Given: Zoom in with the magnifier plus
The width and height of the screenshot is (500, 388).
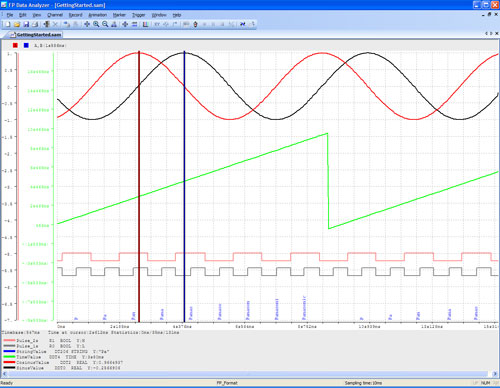Looking at the screenshot, I should pyautogui.click(x=96, y=24).
